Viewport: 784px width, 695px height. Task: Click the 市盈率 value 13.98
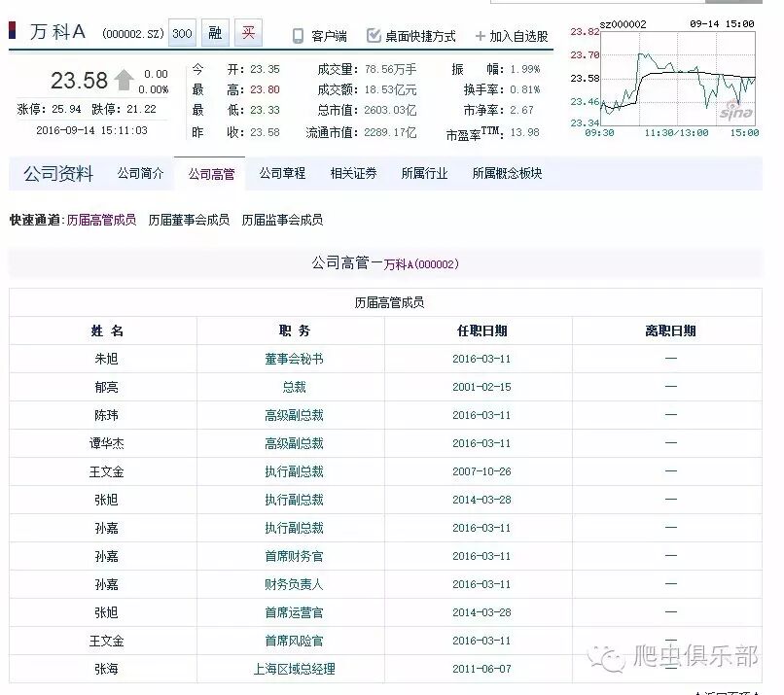click(524, 132)
